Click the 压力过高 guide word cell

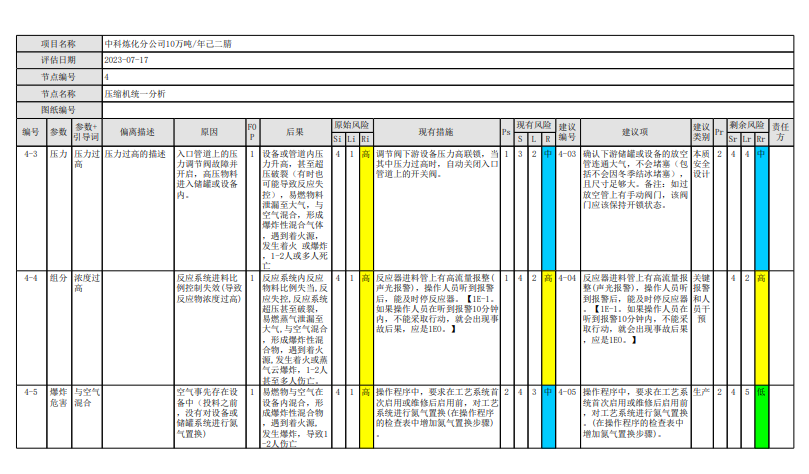86,208
